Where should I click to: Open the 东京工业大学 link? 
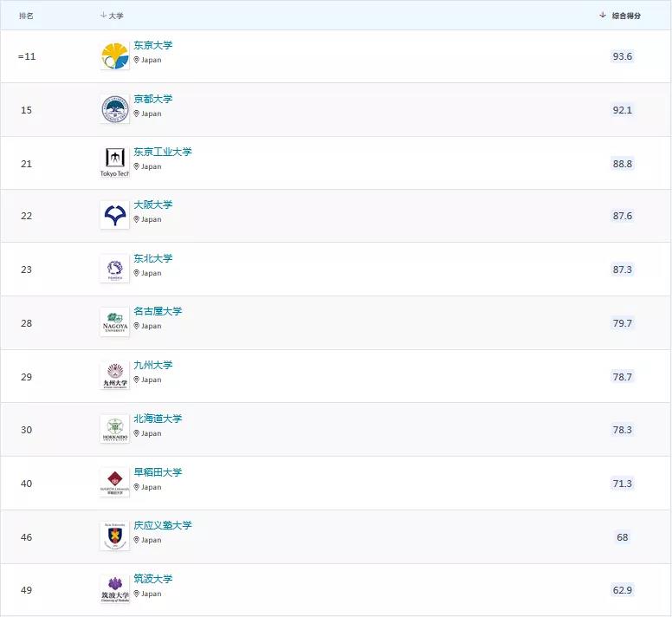point(163,152)
